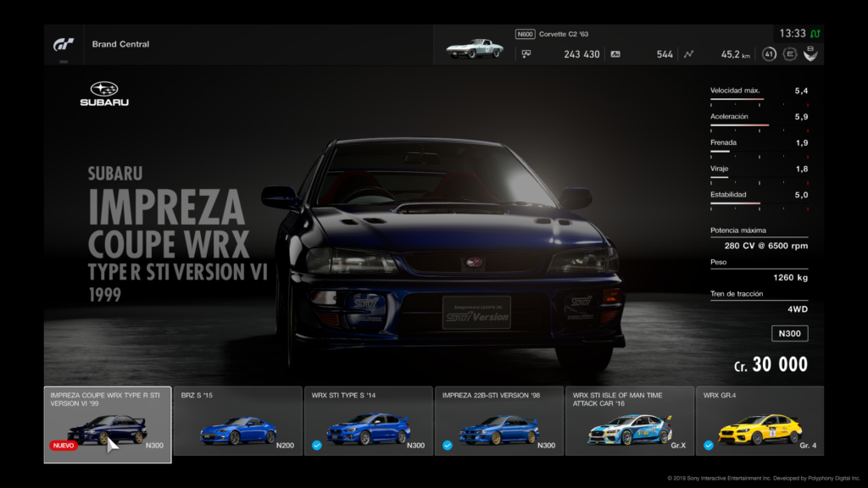Screen dimensions: 868x488
Task: Click the Peso label
Action: 719,263
